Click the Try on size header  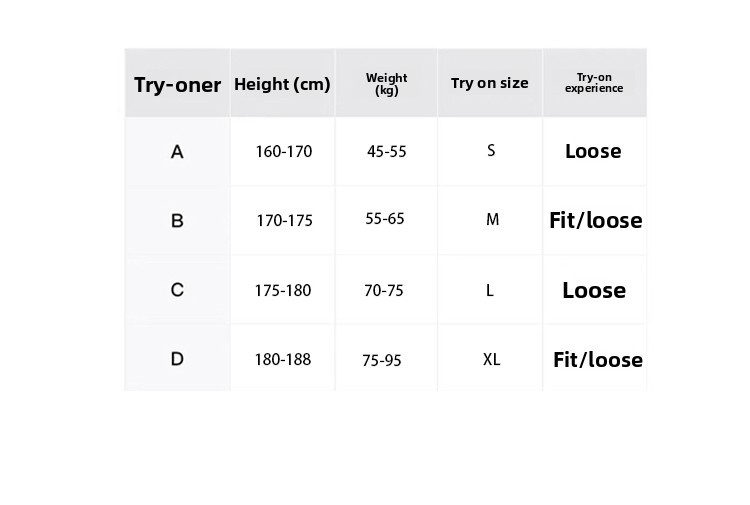tap(489, 83)
